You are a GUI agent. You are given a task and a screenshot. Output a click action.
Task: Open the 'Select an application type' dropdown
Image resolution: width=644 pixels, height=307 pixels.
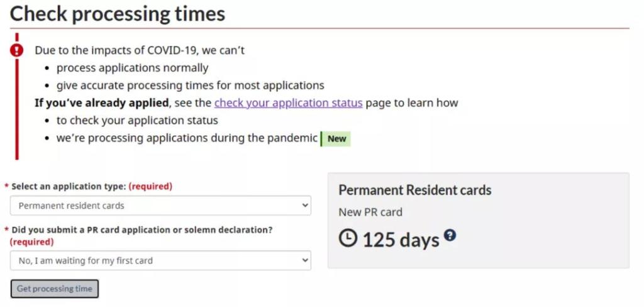pos(160,206)
